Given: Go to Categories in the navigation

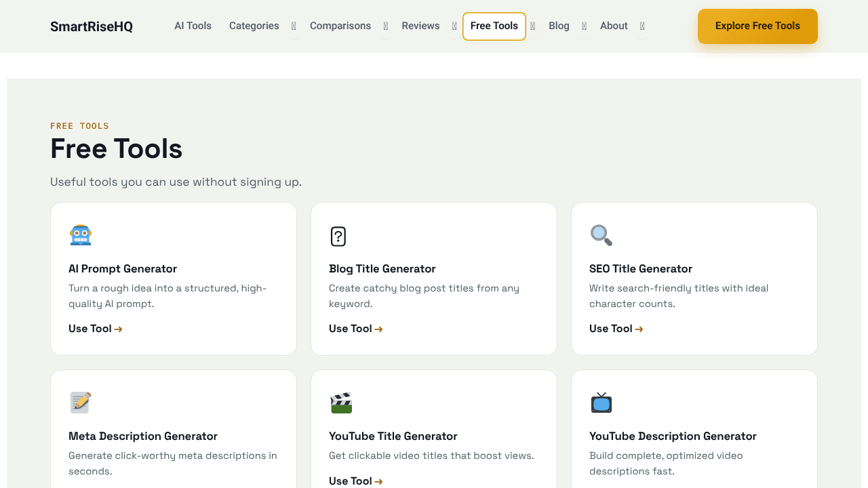Looking at the screenshot, I should click(254, 26).
